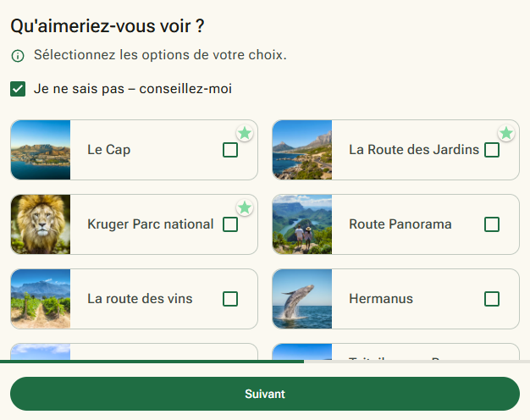
Task: Select the Hermanus checkbox
Action: (492, 299)
